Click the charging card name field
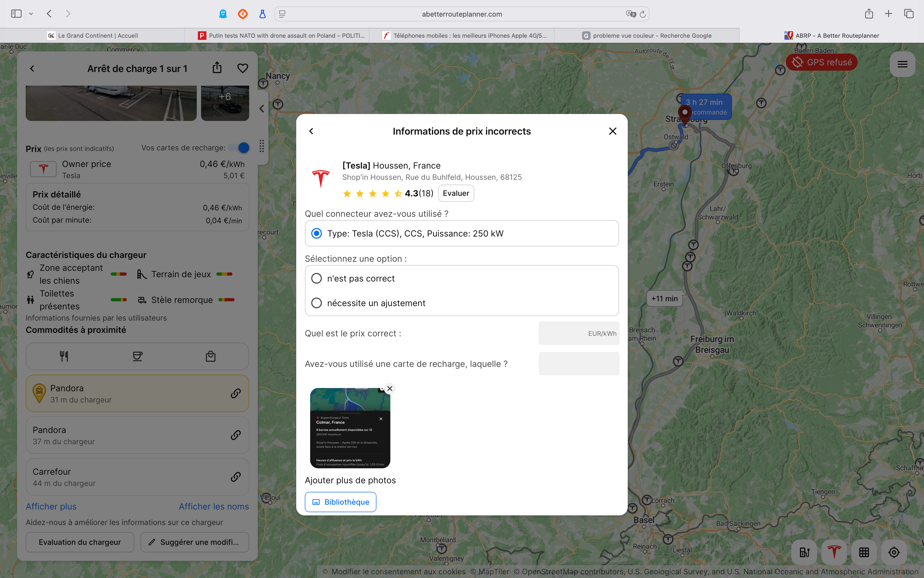The width and height of the screenshot is (924, 578). click(x=579, y=364)
